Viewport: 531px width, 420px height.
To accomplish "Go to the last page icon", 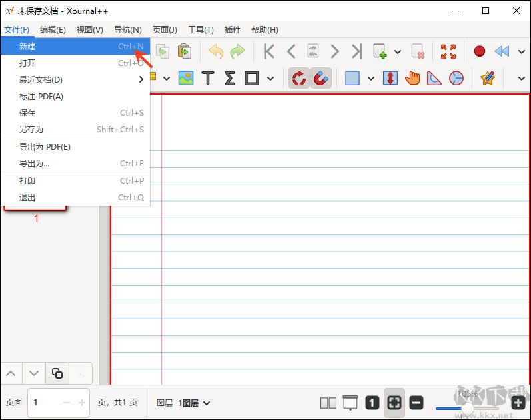I will pos(356,51).
